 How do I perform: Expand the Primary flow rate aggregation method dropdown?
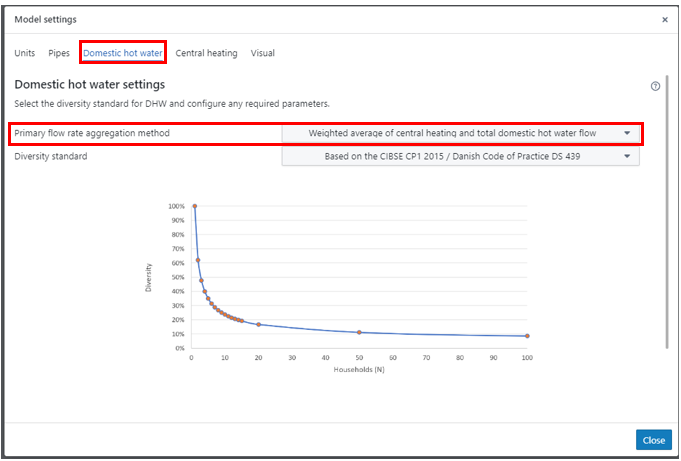click(460, 133)
